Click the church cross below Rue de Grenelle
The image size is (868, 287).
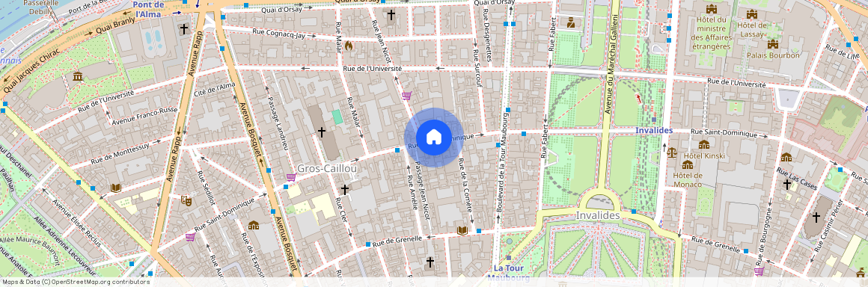pyautogui.click(x=430, y=262)
